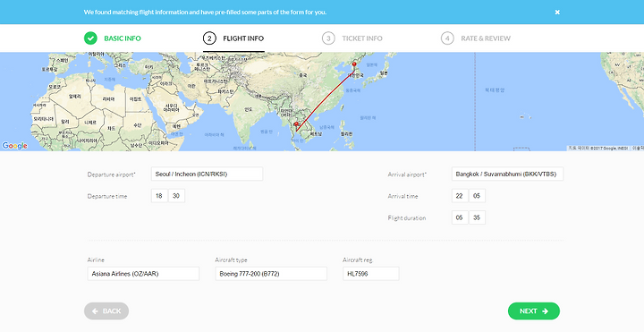Edit the Airline field Asiana Airlines
The height and width of the screenshot is (332, 644).
tap(143, 274)
